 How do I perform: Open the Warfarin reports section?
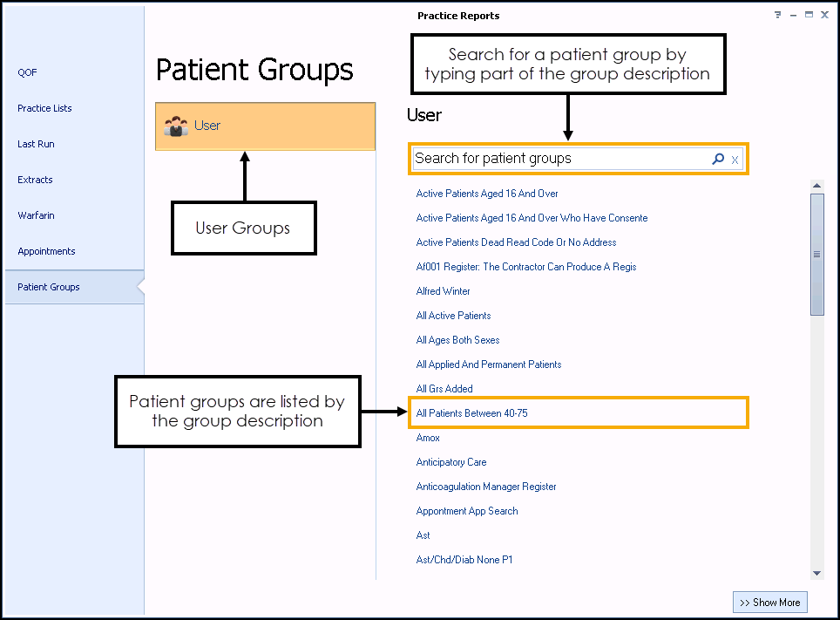coord(36,215)
